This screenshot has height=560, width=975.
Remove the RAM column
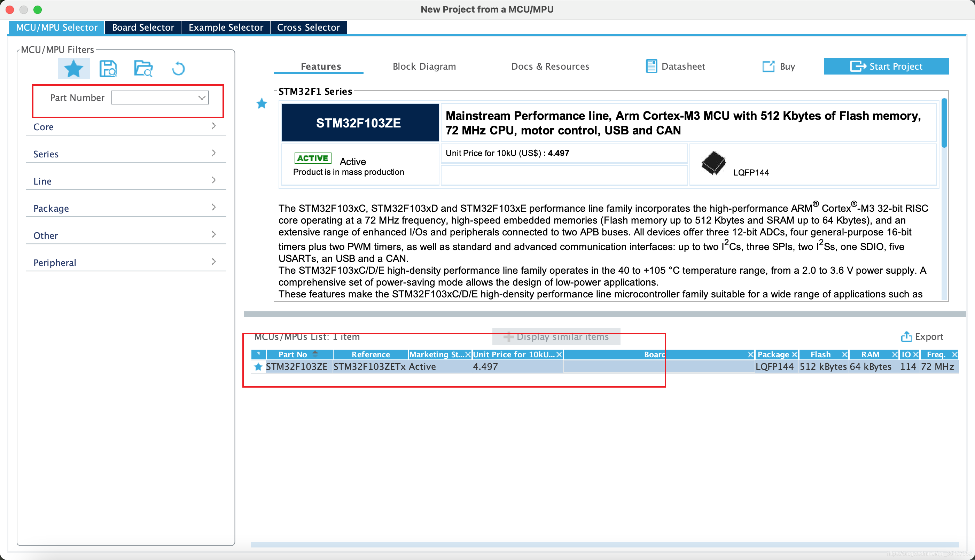[x=895, y=354]
